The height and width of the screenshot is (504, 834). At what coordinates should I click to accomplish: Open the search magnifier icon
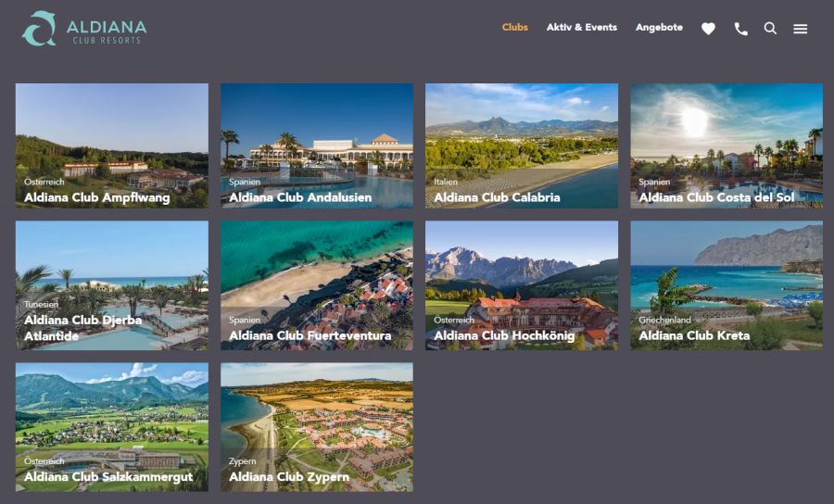[x=770, y=28]
